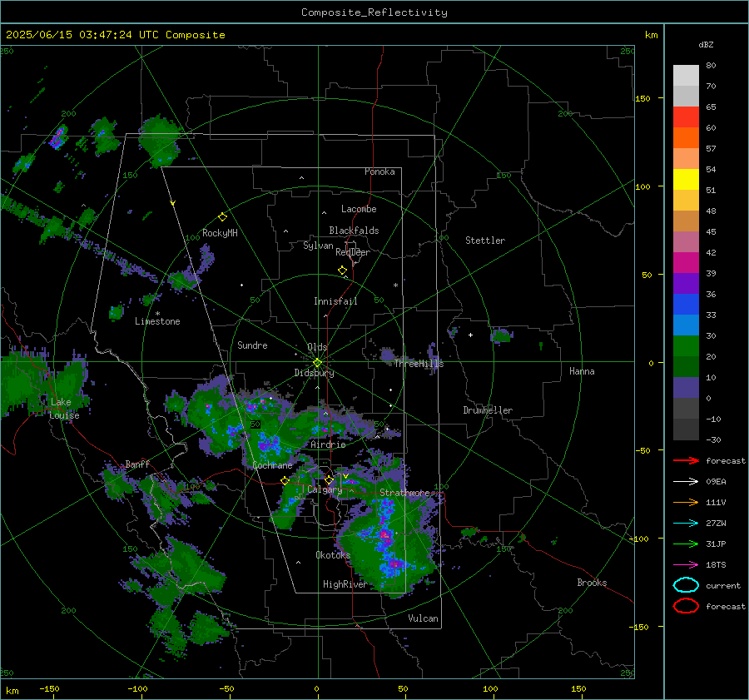
Task: Click the 39 dBZ purple swatch
Action: [x=686, y=283]
